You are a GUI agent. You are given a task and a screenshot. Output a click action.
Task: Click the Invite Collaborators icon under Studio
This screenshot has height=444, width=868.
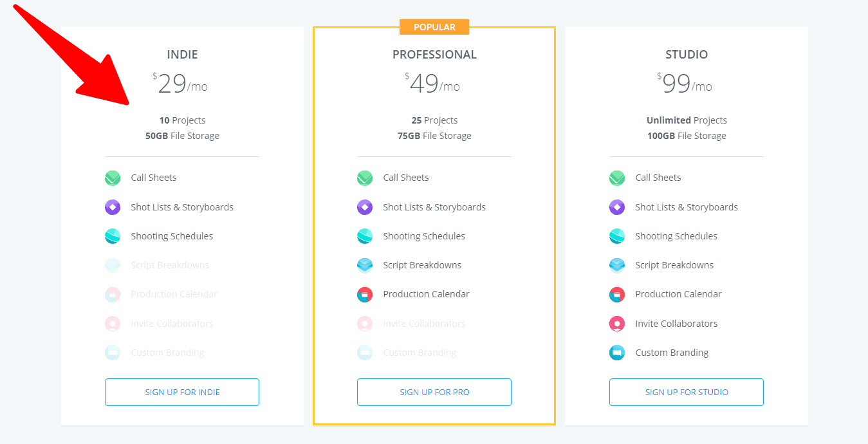point(617,323)
